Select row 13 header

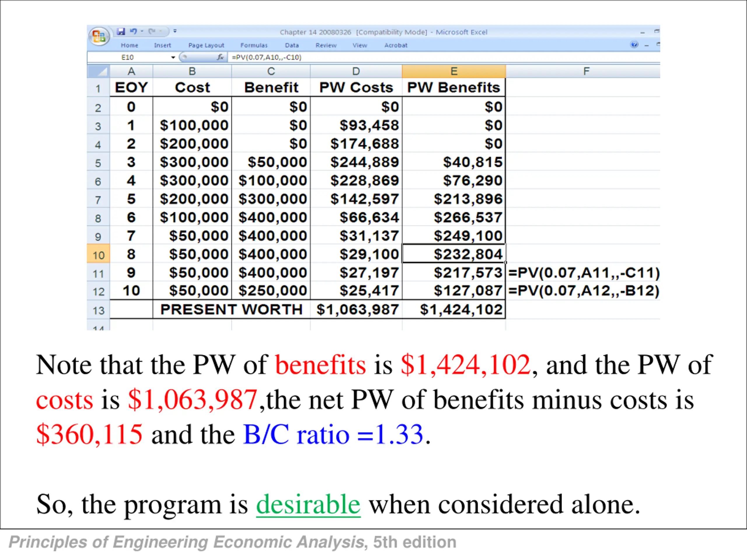98,310
